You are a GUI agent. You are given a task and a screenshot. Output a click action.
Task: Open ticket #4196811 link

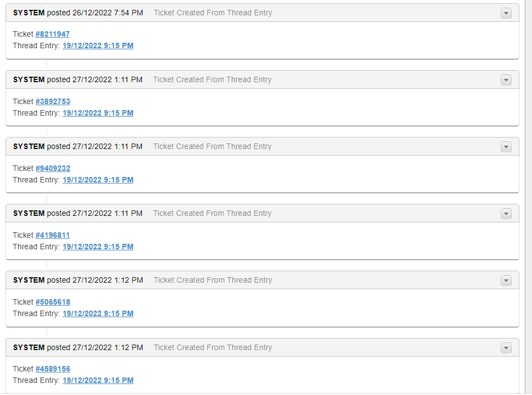[x=53, y=235]
